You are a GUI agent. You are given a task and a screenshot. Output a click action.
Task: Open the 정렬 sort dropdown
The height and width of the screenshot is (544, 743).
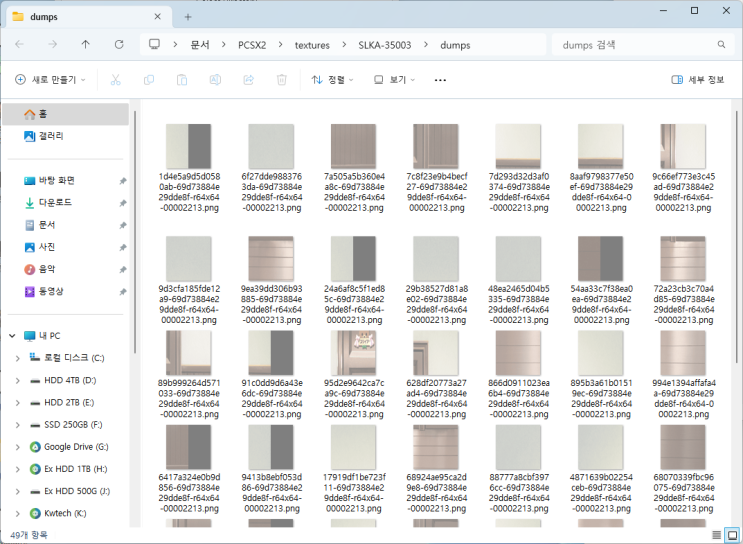point(334,80)
